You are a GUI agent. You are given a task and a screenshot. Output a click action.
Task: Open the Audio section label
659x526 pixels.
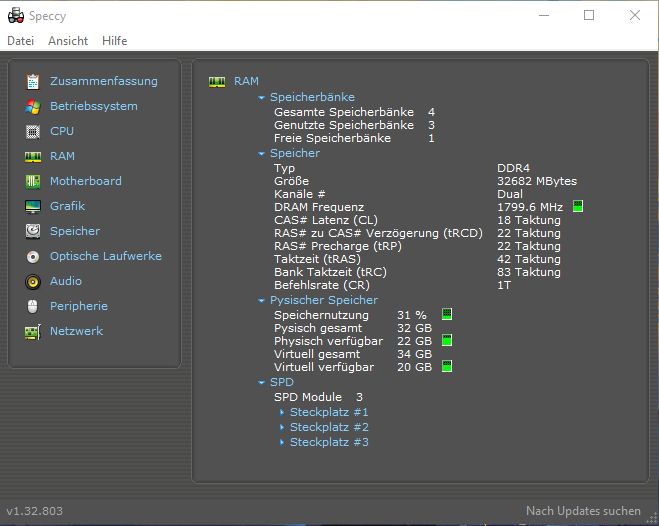(66, 281)
